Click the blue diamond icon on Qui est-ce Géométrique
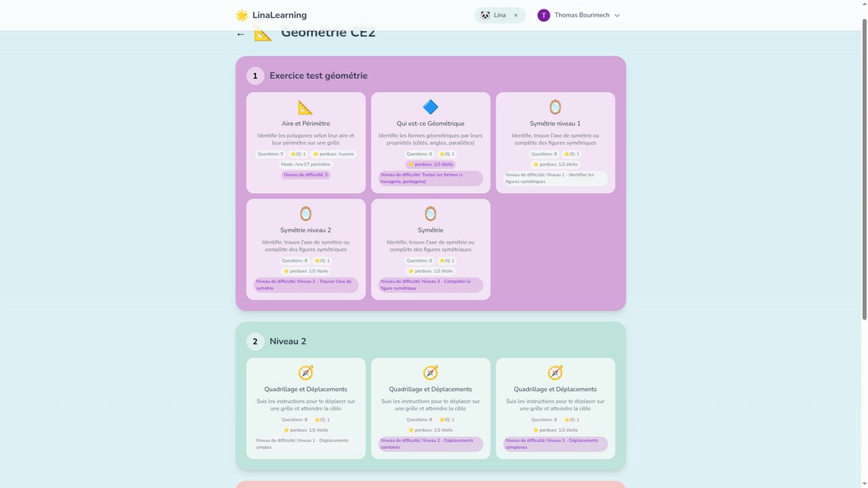Screen dimensions: 868x488 tap(430, 106)
